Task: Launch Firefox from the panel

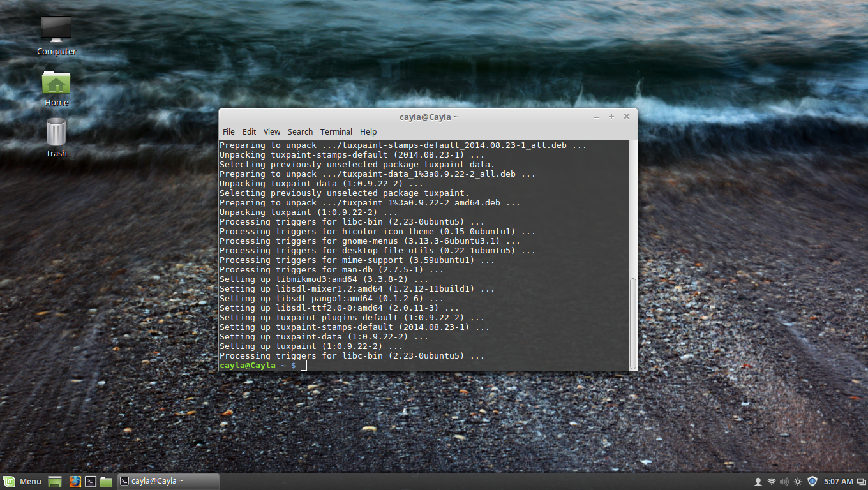Action: pos(75,482)
